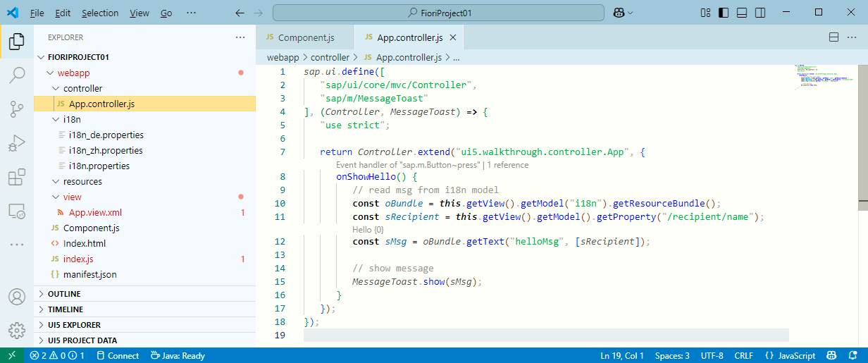This screenshot has width=868, height=363.
Task: Switch to the Component.js tab
Action: pyautogui.click(x=305, y=37)
